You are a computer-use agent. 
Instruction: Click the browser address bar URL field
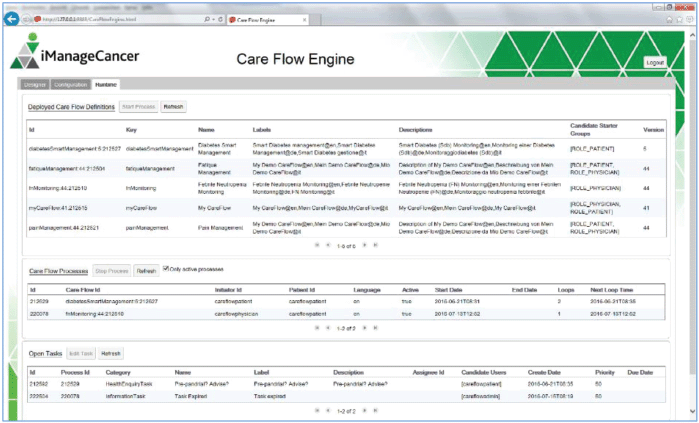tap(120, 19)
